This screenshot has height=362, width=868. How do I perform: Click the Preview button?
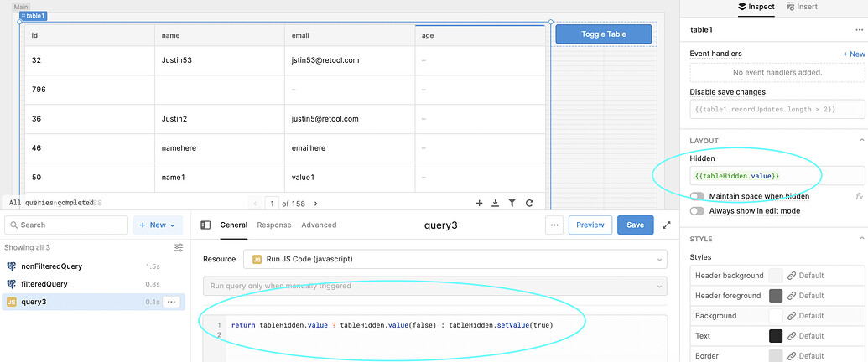(590, 225)
